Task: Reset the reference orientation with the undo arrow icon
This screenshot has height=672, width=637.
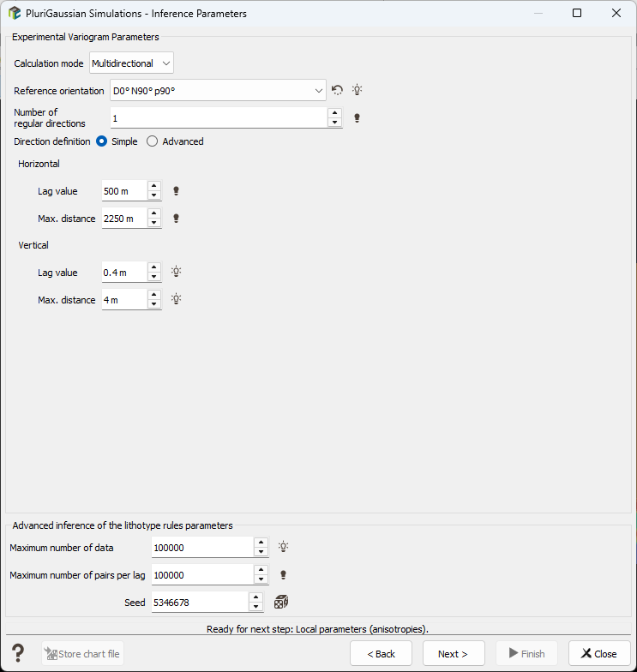Action: (x=338, y=90)
